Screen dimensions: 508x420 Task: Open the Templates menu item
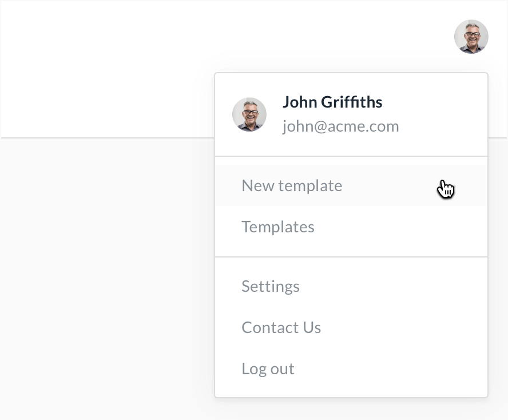click(x=351, y=227)
